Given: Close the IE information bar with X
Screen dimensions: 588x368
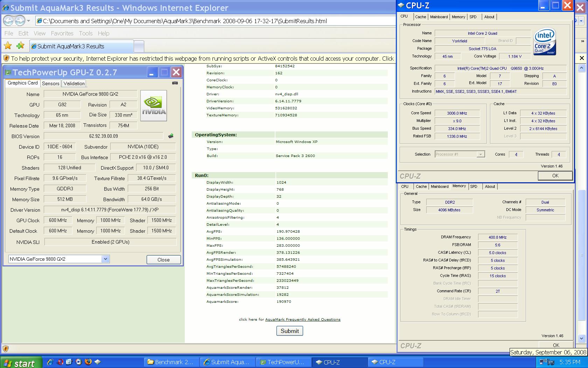Looking at the screenshot, I should pos(582,58).
